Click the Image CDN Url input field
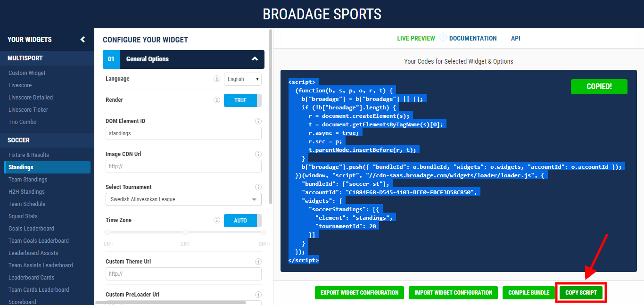The image size is (644, 305). point(183,166)
